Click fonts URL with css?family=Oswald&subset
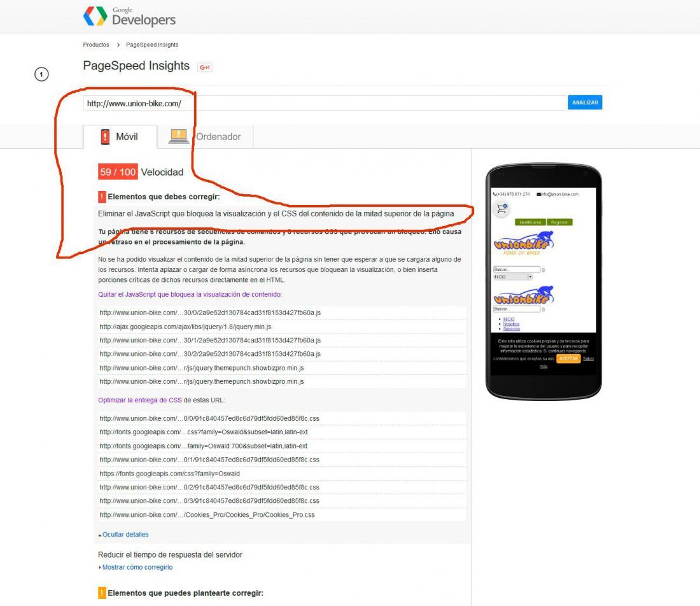The height and width of the screenshot is (606, 700). pyautogui.click(x=282, y=432)
